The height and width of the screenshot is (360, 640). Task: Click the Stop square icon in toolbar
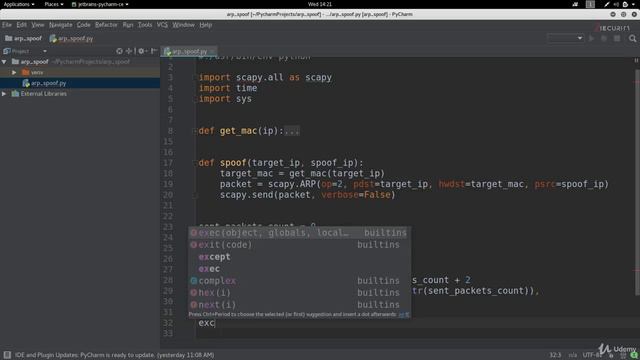[x=617, y=38]
